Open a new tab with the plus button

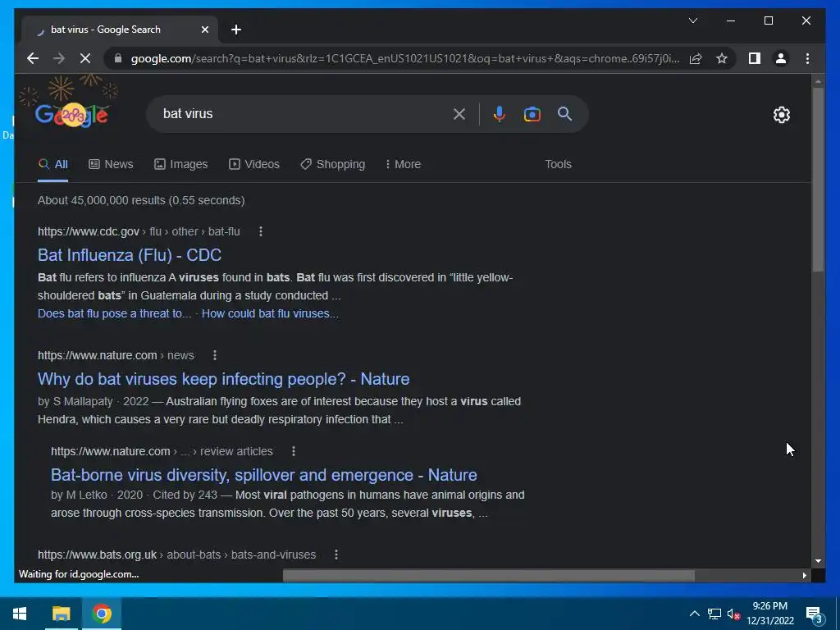[236, 30]
